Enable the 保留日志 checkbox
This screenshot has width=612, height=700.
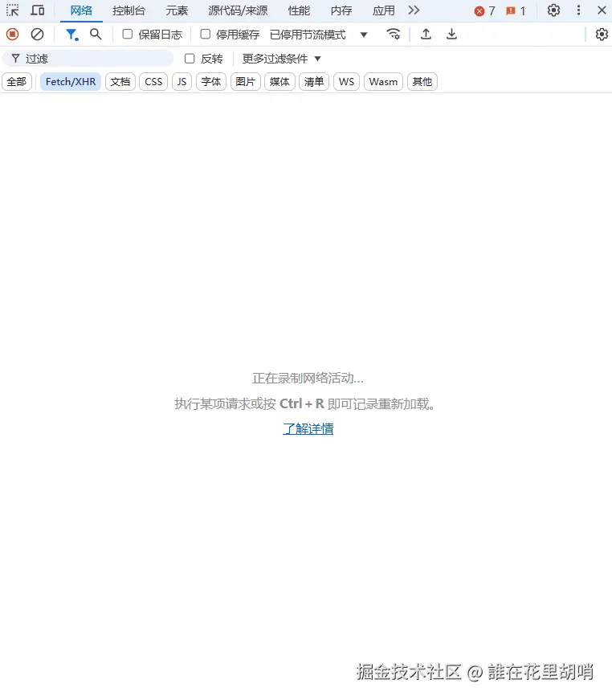pyautogui.click(x=128, y=34)
